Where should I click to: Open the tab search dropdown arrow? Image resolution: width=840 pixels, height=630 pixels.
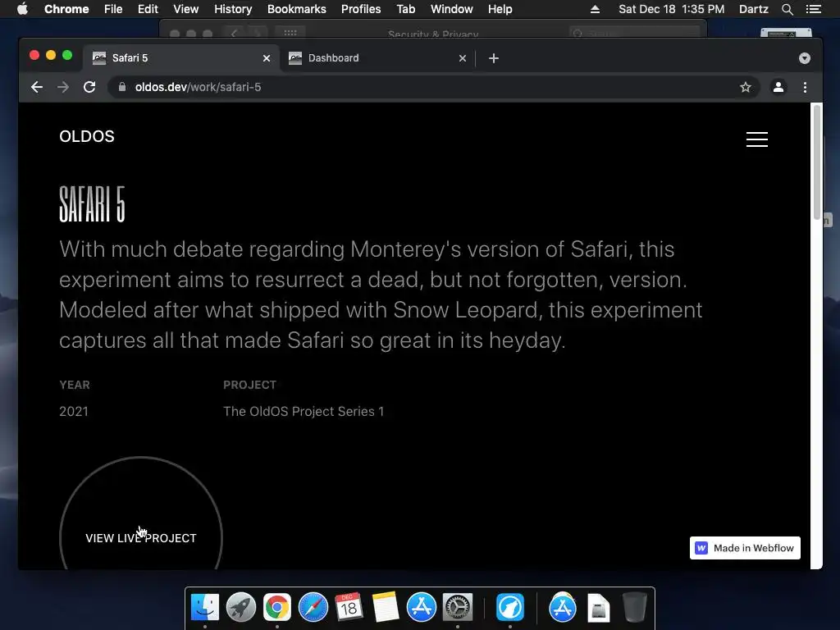pyautogui.click(x=804, y=58)
